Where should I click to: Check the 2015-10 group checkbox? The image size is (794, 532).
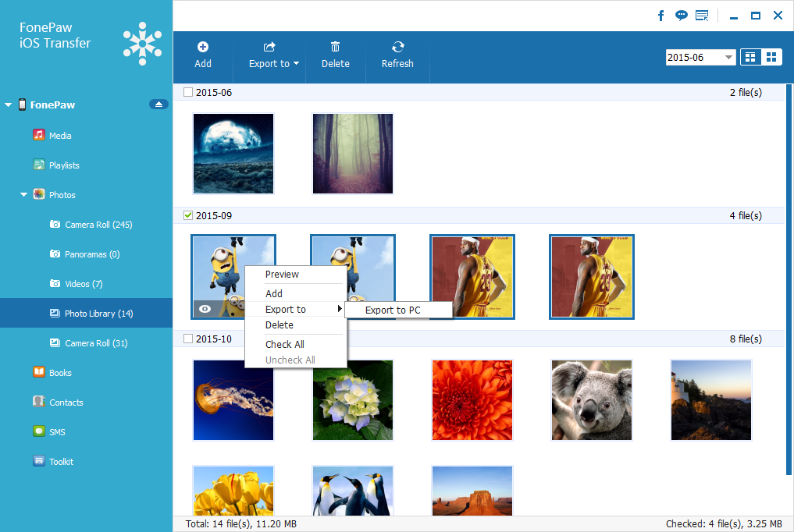click(188, 339)
